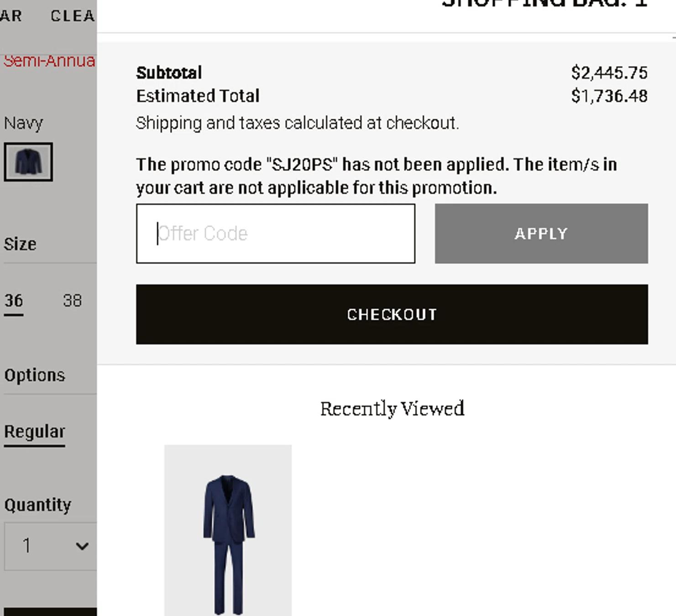Choose size 38

(x=72, y=301)
